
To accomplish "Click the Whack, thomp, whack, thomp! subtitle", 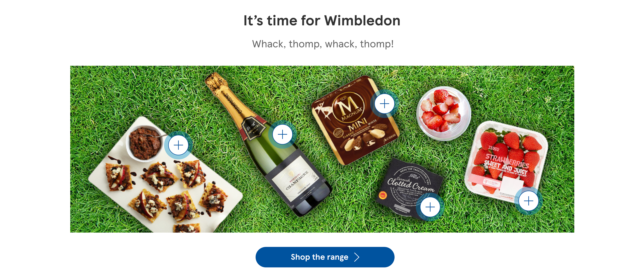I will tap(323, 44).
